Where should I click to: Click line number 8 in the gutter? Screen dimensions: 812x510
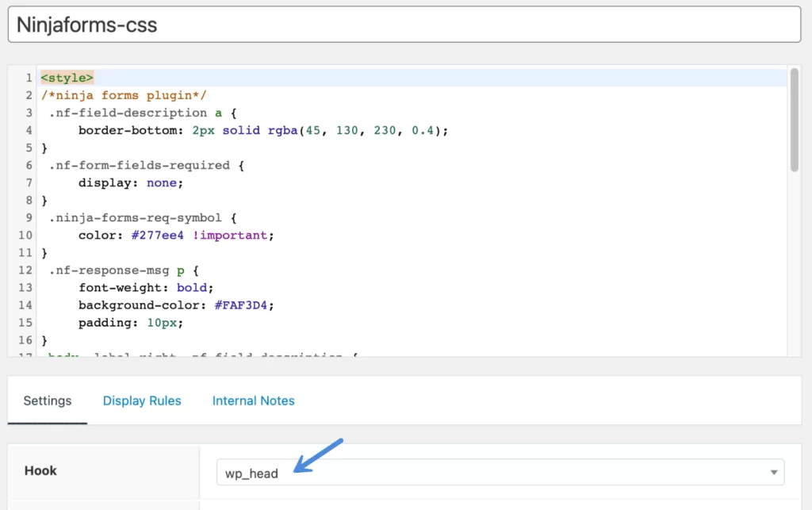point(29,201)
